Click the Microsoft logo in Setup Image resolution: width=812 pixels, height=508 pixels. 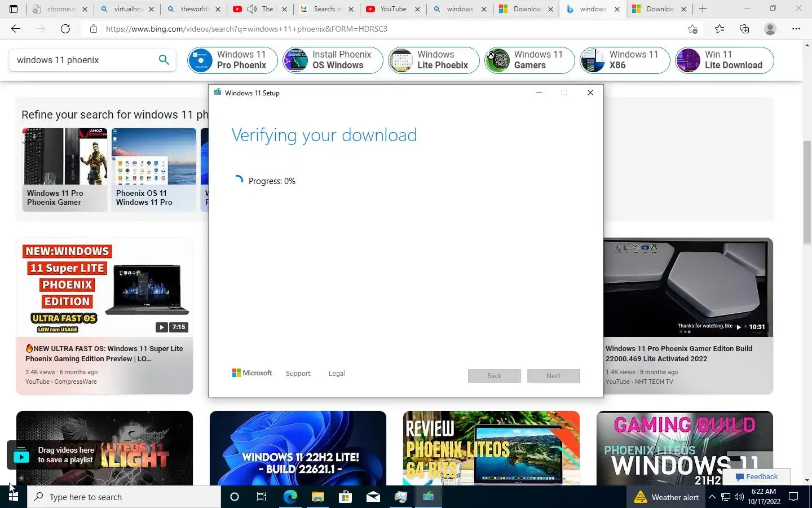[252, 373]
